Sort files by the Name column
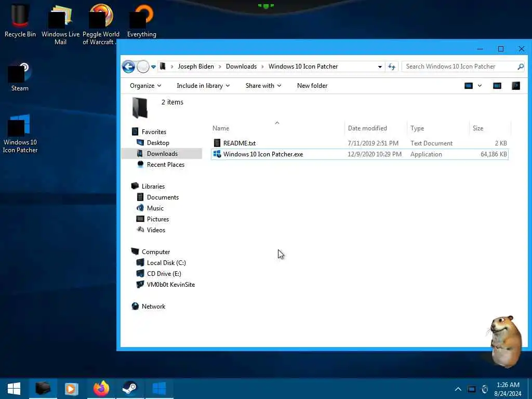This screenshot has height=399, width=532. point(277,128)
